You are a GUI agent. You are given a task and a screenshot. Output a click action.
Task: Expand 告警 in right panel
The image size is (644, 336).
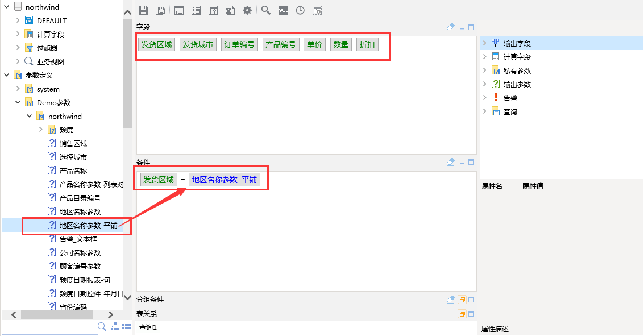pos(485,97)
